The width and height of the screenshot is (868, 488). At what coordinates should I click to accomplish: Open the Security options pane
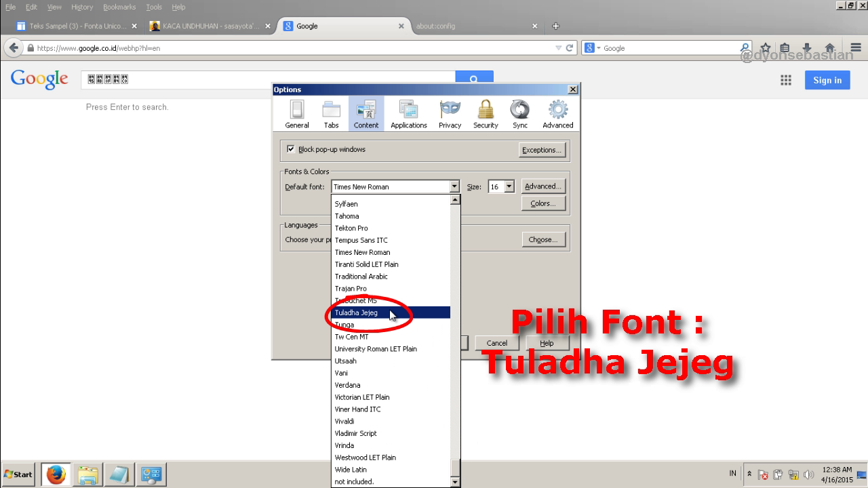coord(486,114)
